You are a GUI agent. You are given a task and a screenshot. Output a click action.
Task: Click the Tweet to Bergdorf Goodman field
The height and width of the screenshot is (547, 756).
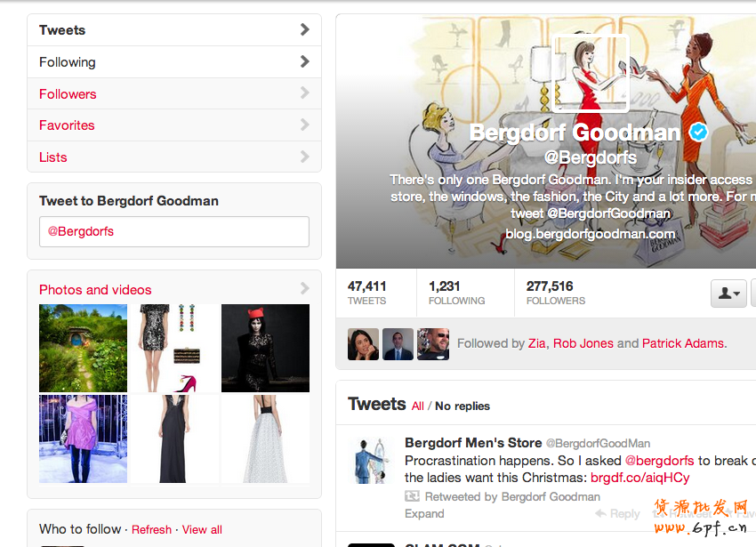coord(174,231)
